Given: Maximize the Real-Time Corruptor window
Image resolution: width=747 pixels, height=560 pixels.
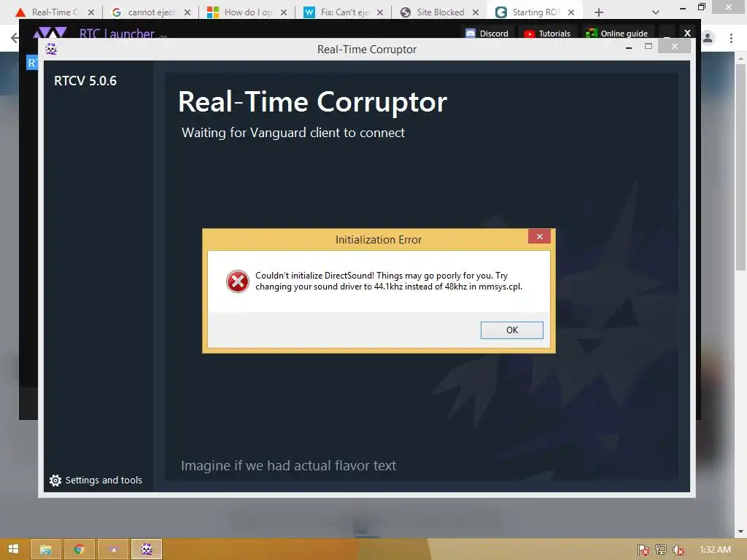Looking at the screenshot, I should tap(649, 46).
